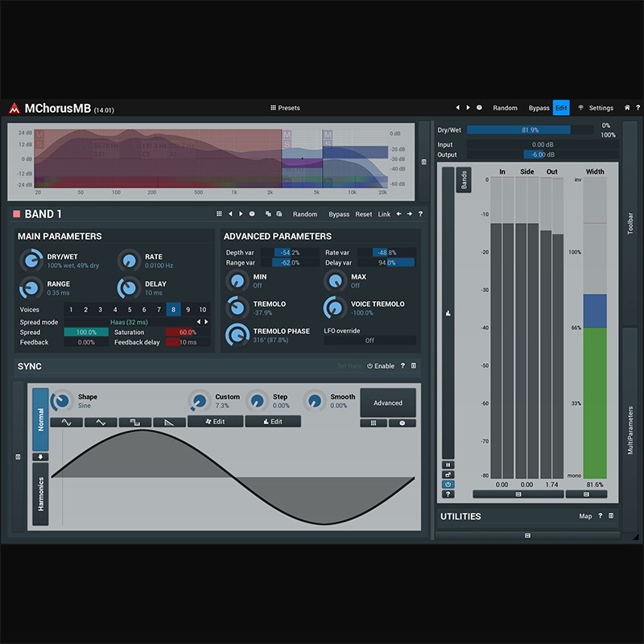Click the Band 1 paste icon
This screenshot has width=644, height=644.
click(x=279, y=214)
